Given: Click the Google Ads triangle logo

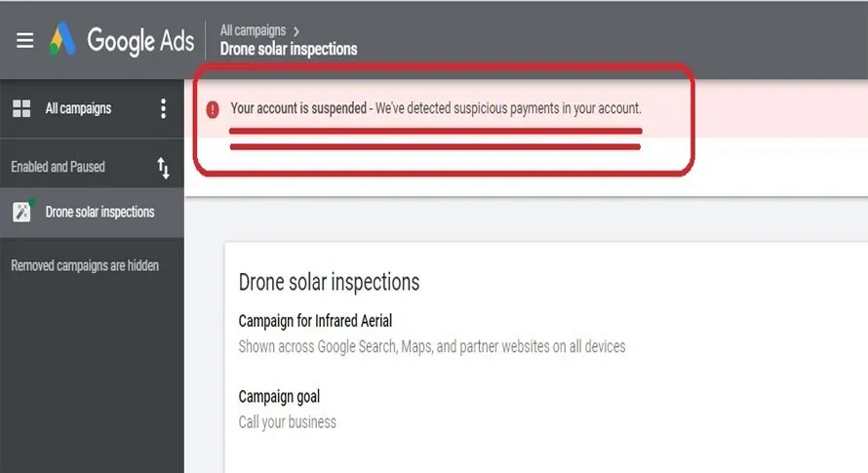Looking at the screenshot, I should coord(63,39).
